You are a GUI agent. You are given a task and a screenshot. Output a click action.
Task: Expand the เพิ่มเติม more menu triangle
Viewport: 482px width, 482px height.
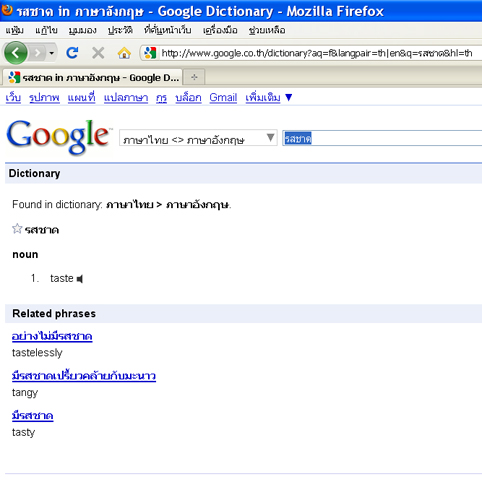point(289,97)
